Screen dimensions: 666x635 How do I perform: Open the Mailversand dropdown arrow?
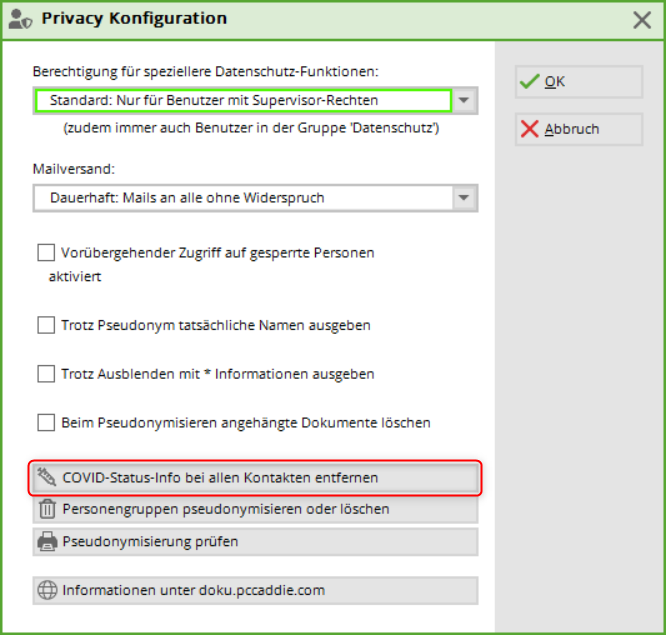click(x=465, y=198)
